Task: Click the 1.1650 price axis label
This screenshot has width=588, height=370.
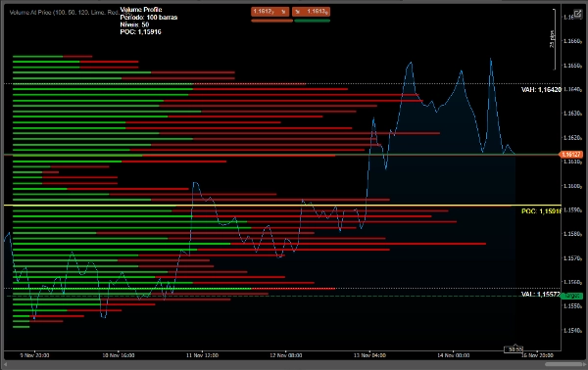Action: 572,66
